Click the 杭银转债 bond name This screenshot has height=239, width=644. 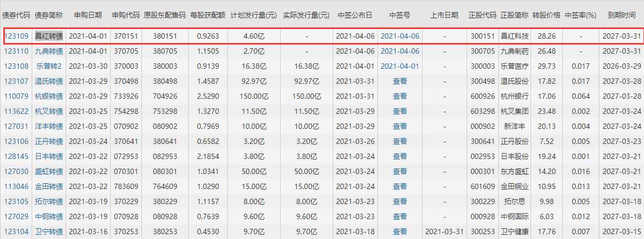coord(49,96)
